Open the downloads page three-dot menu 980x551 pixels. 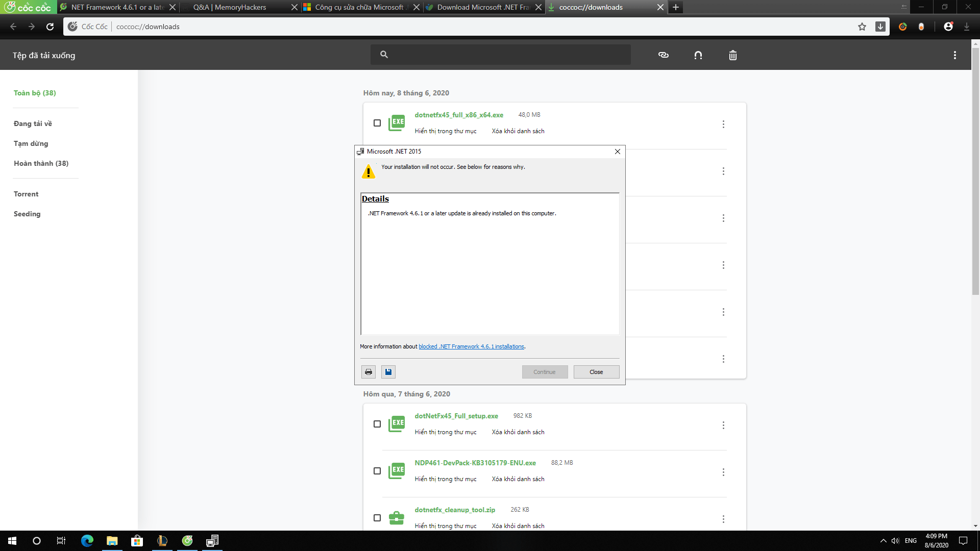tap(955, 55)
